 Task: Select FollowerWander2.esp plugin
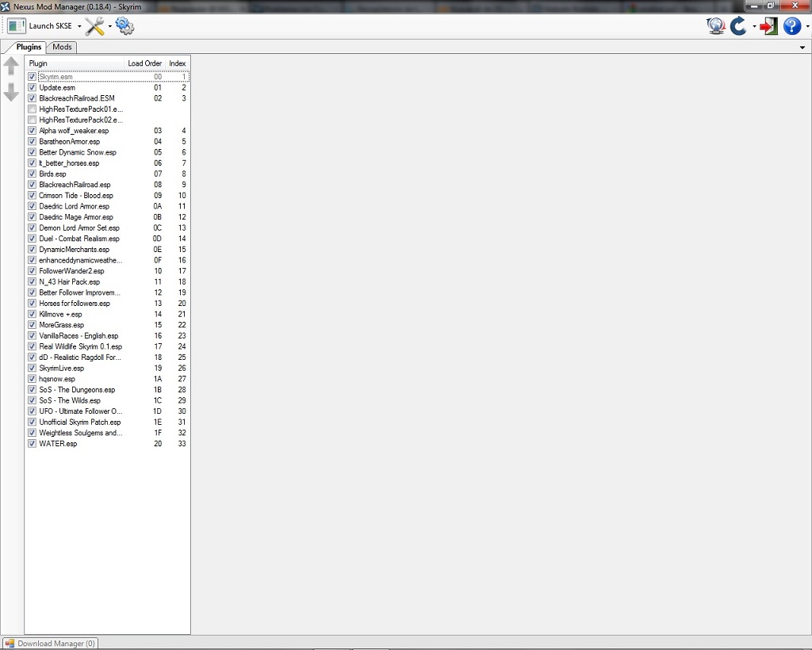click(x=108, y=271)
